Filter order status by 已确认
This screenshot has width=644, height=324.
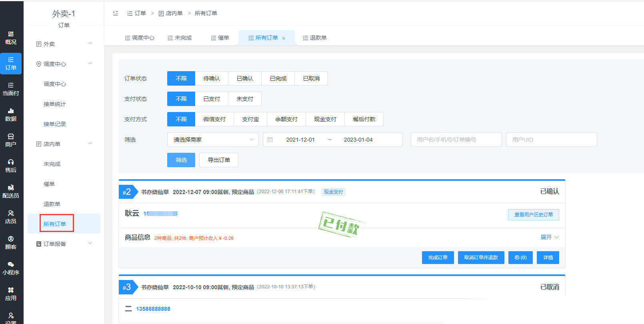(245, 78)
